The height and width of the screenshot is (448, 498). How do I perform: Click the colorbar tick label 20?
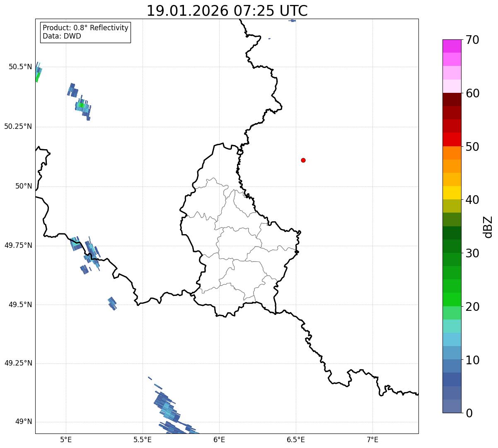[472, 307]
